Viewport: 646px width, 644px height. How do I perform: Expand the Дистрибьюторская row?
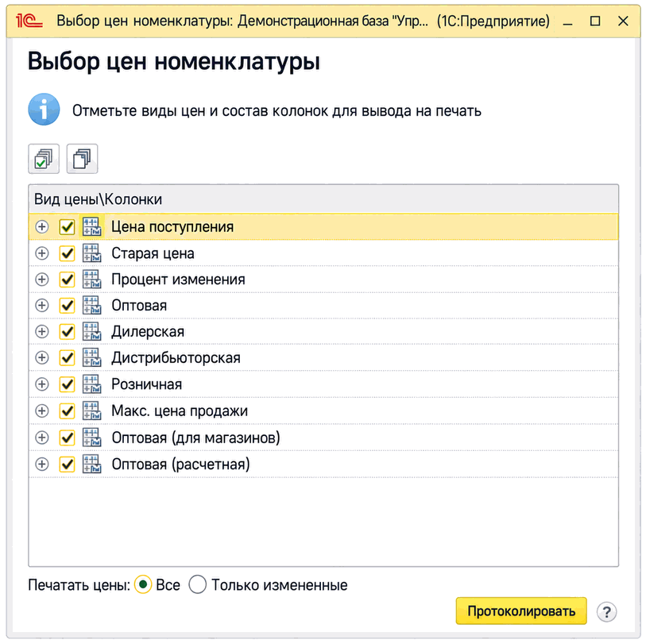41,358
